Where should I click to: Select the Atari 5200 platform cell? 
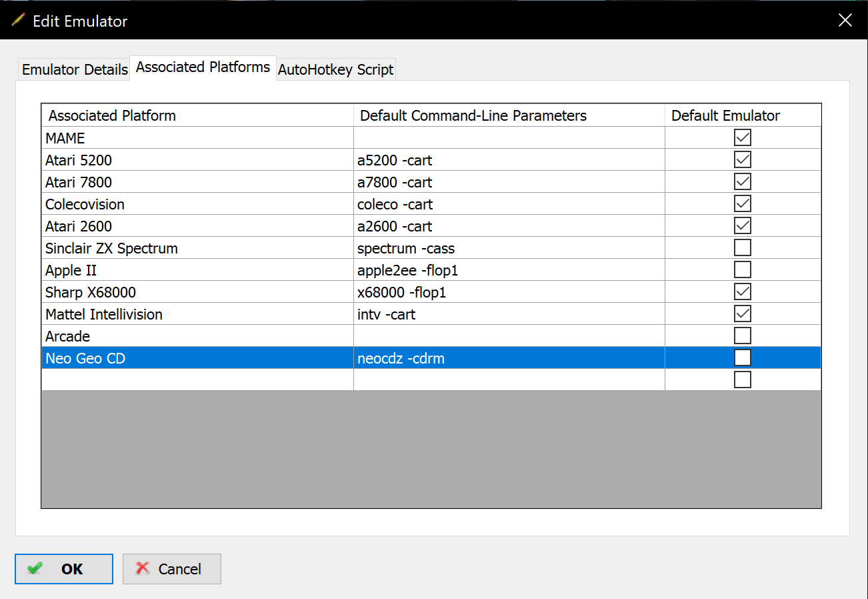tap(197, 159)
